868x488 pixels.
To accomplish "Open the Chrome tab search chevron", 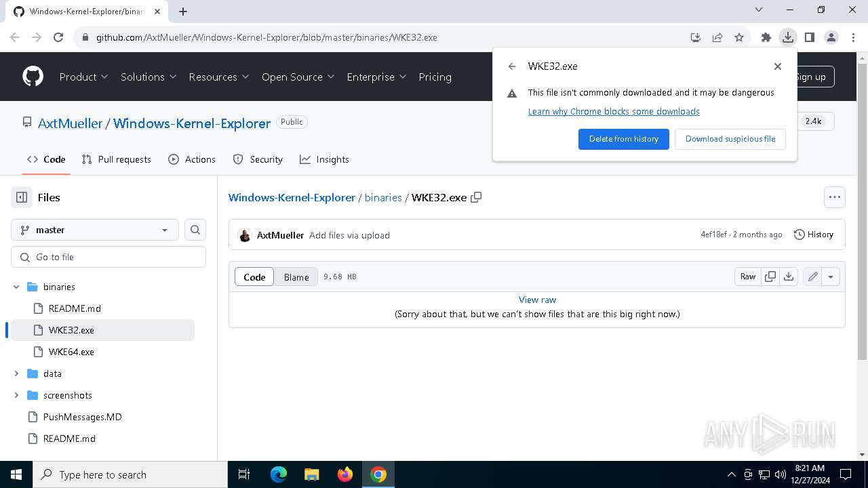I will 759,10.
